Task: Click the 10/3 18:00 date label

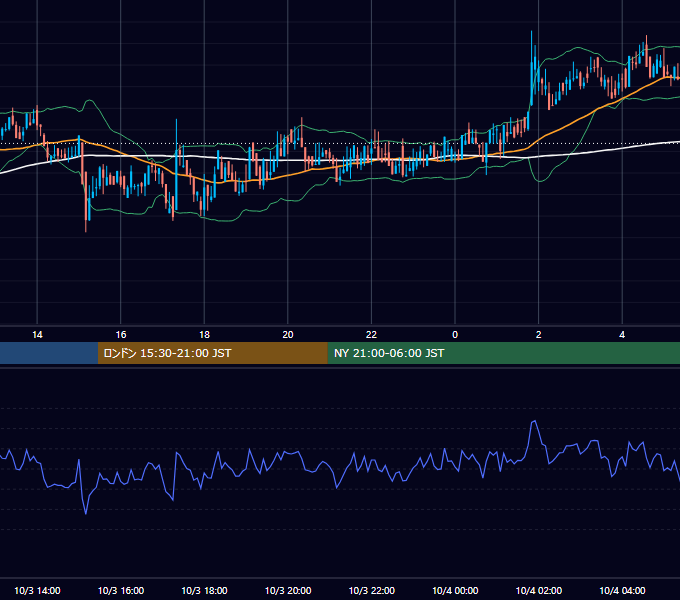Action: pyautogui.click(x=204, y=590)
